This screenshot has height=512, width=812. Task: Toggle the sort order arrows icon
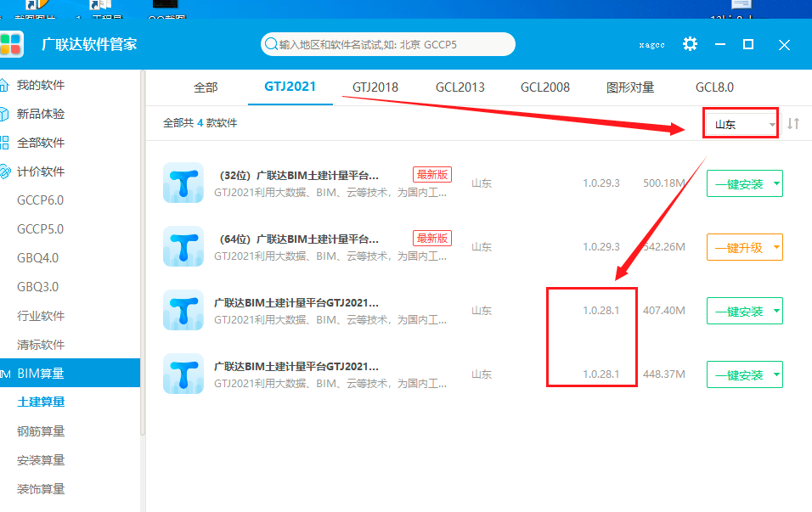click(x=793, y=123)
